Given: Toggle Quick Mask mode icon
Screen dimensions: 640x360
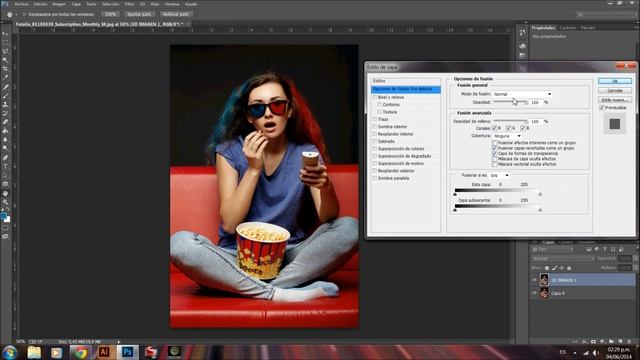Looking at the screenshot, I should [5, 228].
